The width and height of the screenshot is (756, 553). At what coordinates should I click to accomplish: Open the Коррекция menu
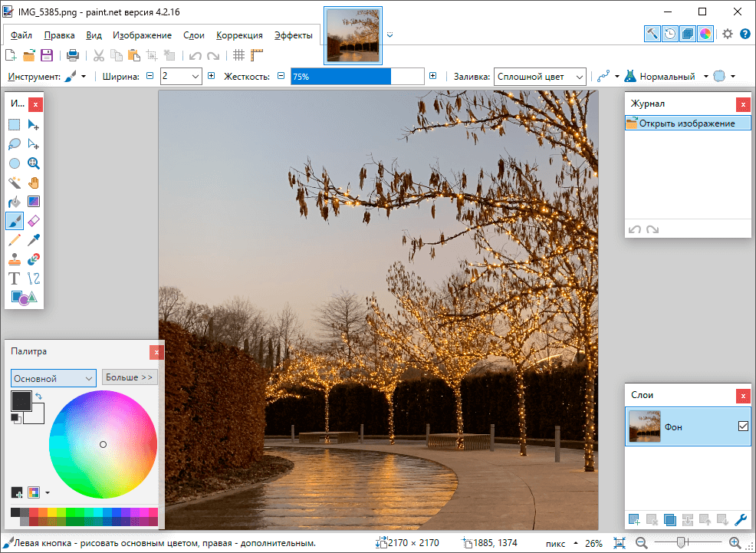(239, 35)
